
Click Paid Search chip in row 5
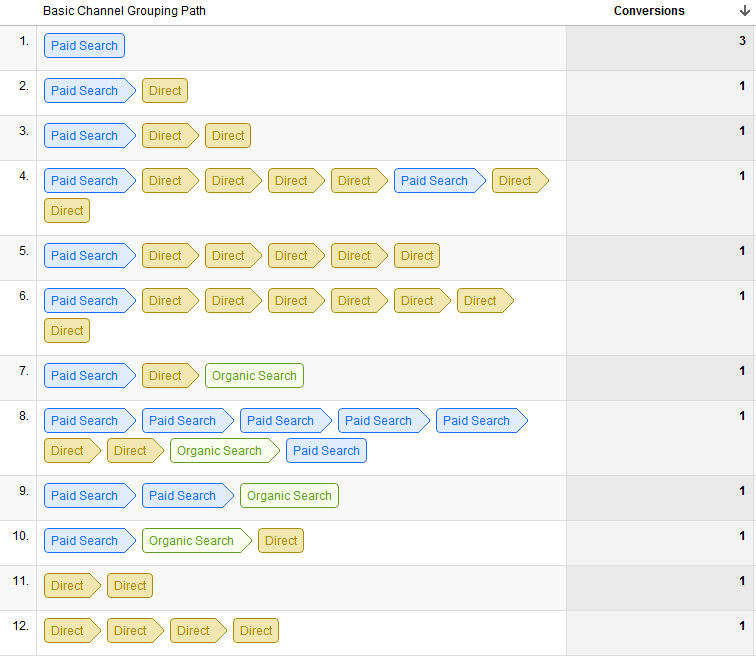(90, 255)
